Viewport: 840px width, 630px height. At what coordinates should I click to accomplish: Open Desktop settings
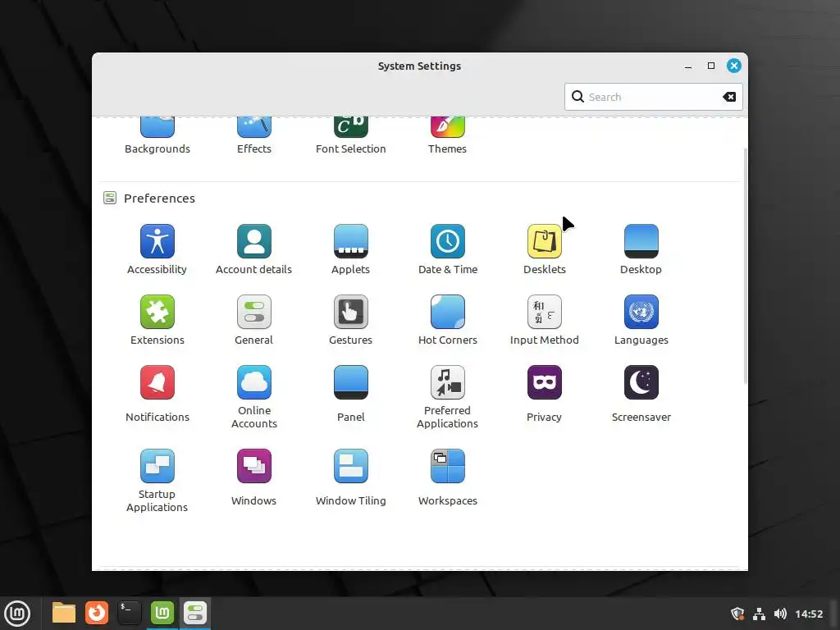coord(641,249)
